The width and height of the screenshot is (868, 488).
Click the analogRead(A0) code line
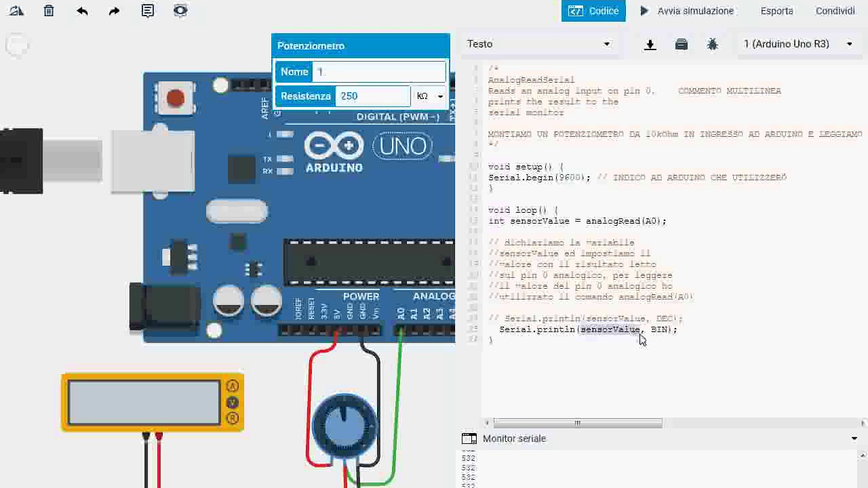coord(577,221)
